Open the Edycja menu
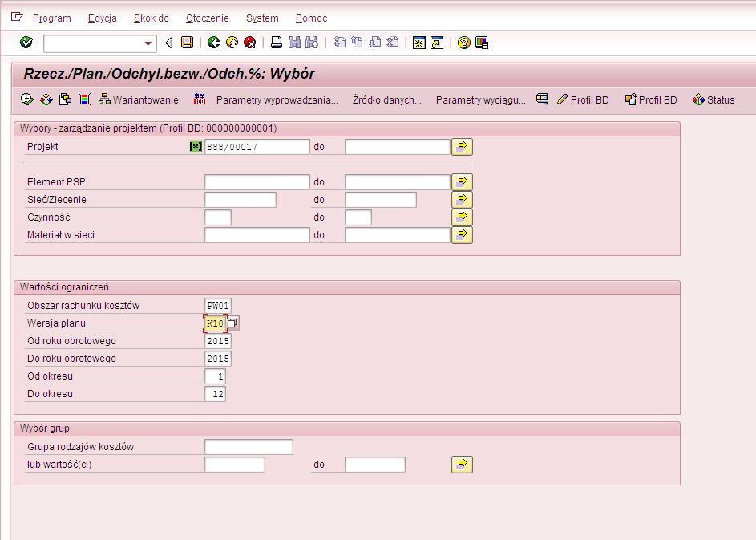The image size is (756, 540). (x=102, y=18)
